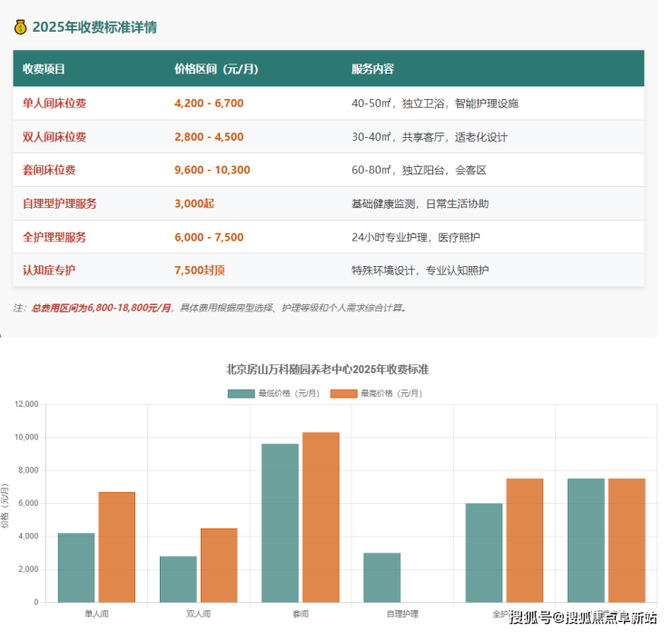
Task: Click the orange highest-price bar for 双人间
Action: coord(219,564)
